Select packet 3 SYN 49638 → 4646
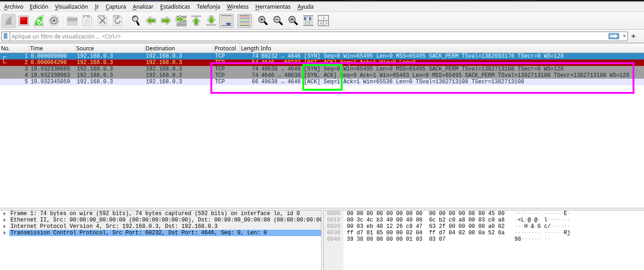The height and width of the screenshot is (270, 644). pyautogui.click(x=322, y=69)
